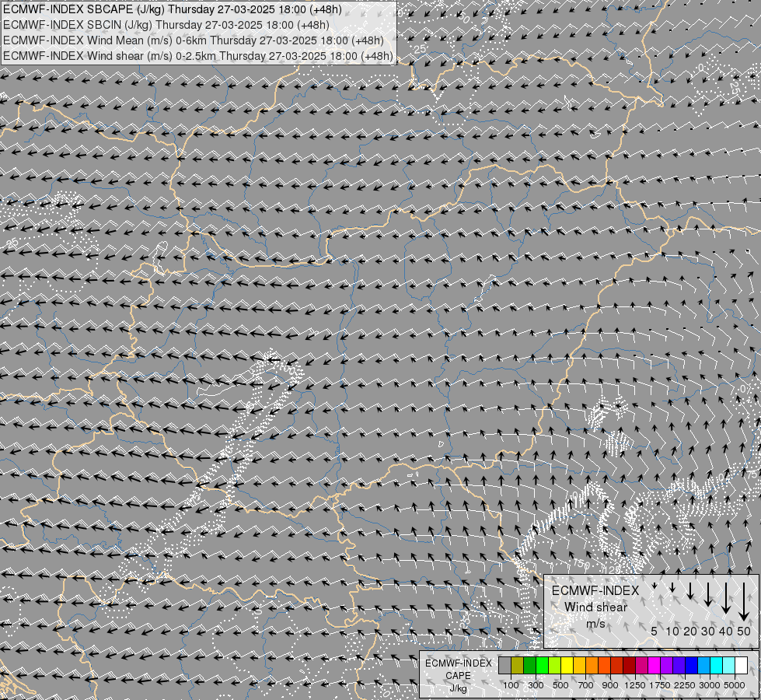
Task: Select the sky blue CAPE legend swatch
Action: (x=703, y=665)
